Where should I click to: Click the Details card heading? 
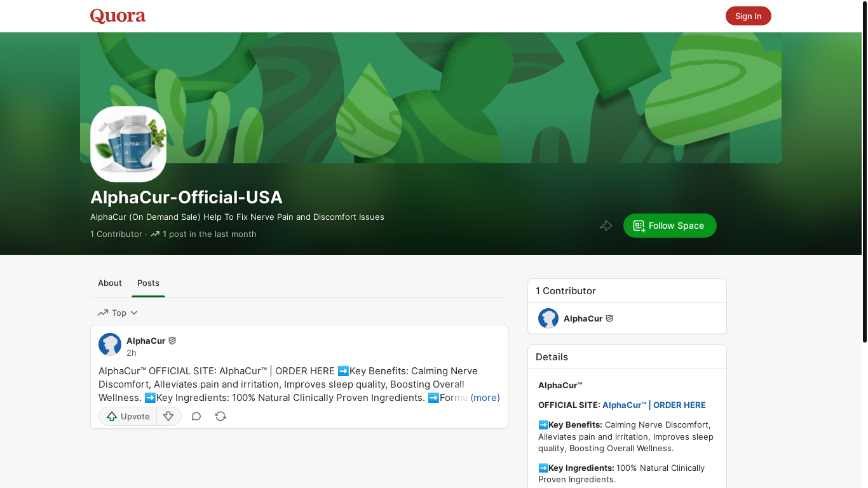tap(552, 357)
